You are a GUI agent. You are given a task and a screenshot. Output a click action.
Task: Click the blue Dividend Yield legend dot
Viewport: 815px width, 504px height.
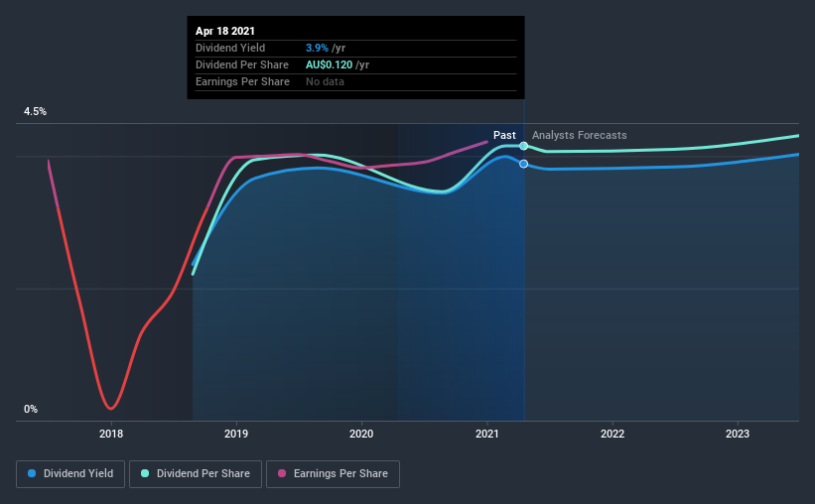point(32,473)
